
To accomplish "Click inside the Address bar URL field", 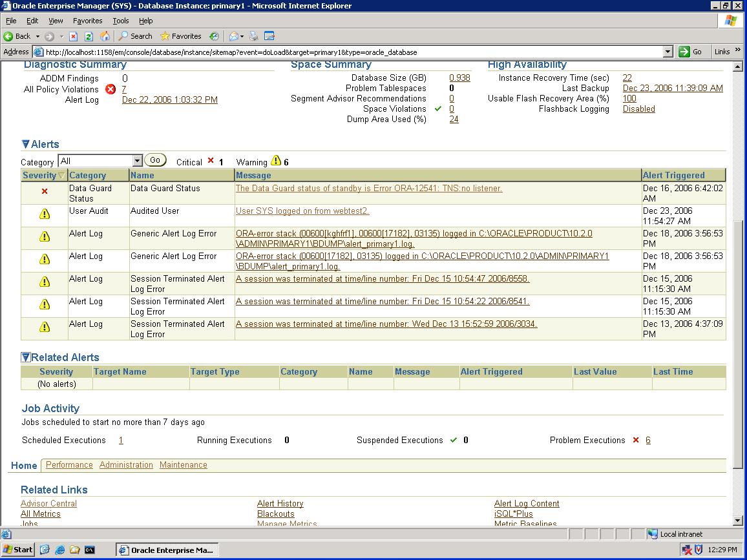I will pyautogui.click(x=353, y=52).
